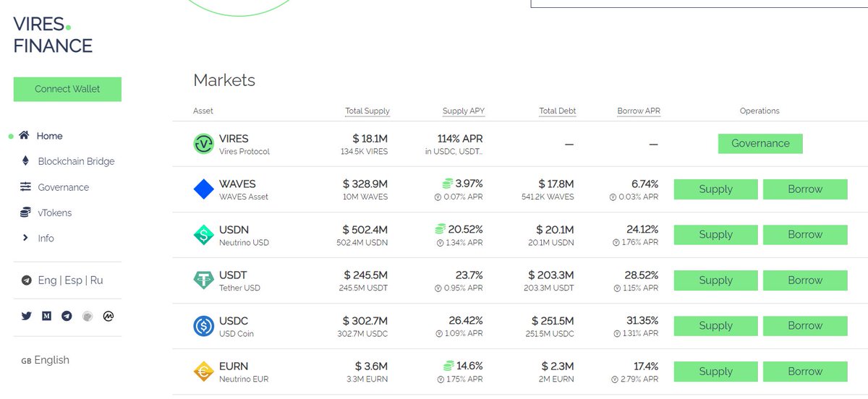
Task: Click the EURN asset icon
Action: [x=204, y=372]
